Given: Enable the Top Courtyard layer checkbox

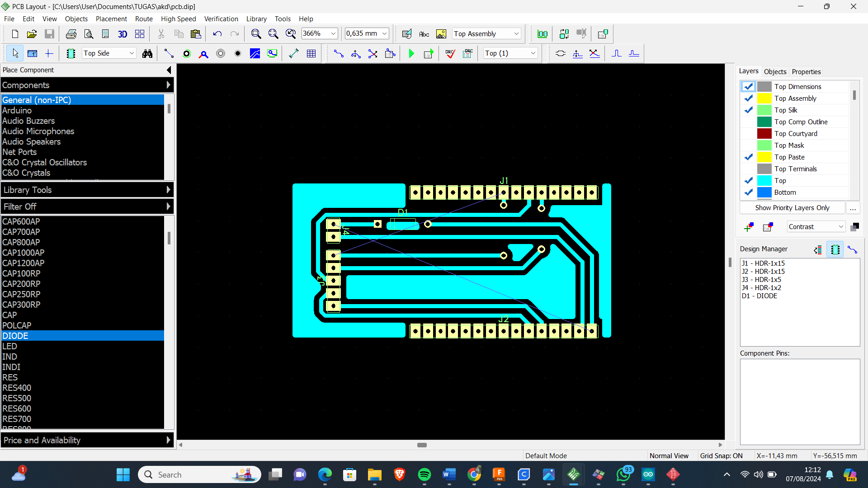Looking at the screenshot, I should (x=749, y=133).
